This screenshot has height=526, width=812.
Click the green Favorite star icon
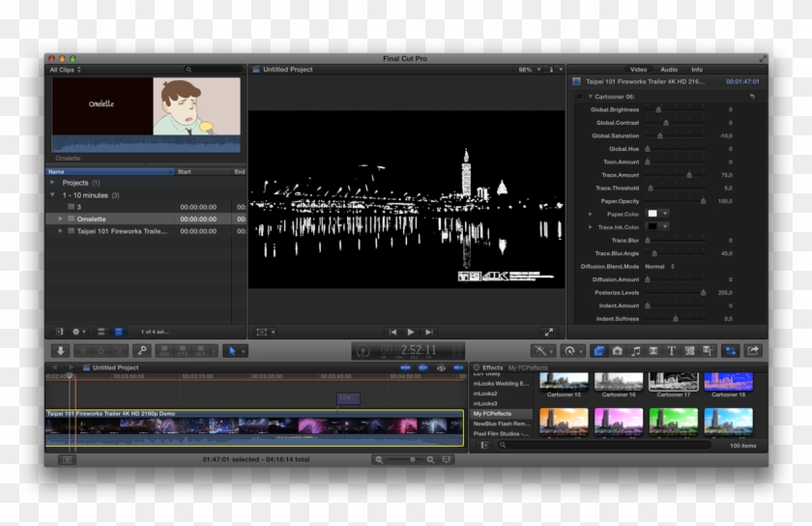(83, 351)
